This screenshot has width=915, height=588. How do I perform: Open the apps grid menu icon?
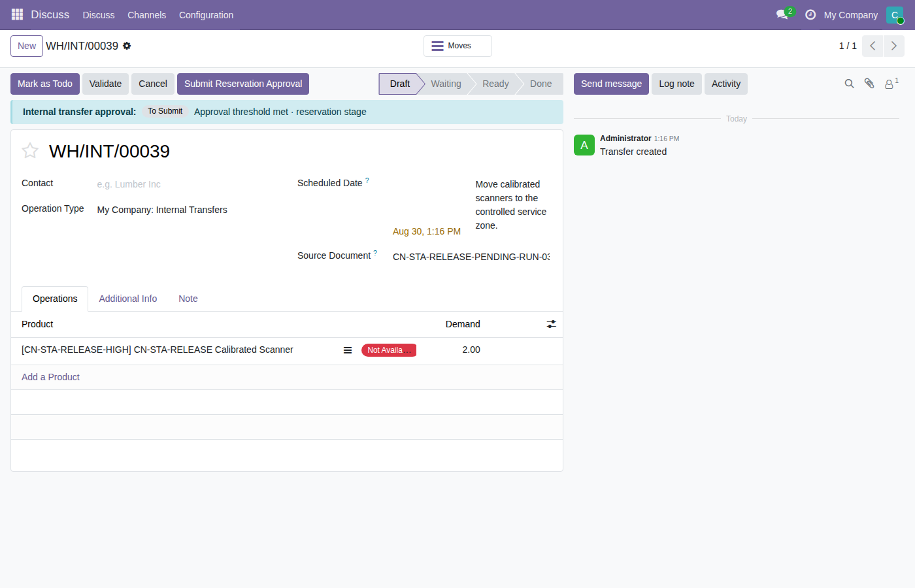pos(17,14)
